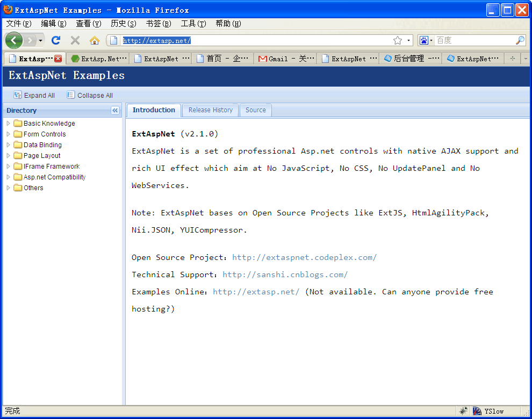532x419 pixels.
Task: Click the address bar URL field
Action: click(256, 41)
